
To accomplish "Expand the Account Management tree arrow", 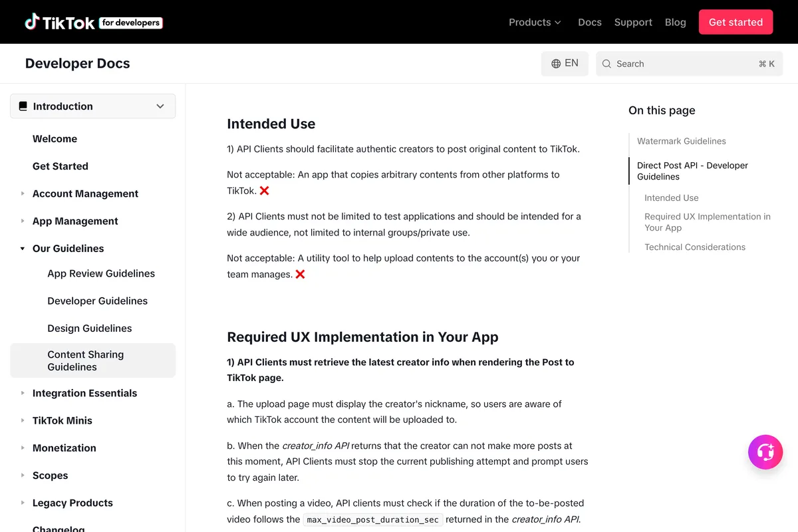I will (x=23, y=194).
